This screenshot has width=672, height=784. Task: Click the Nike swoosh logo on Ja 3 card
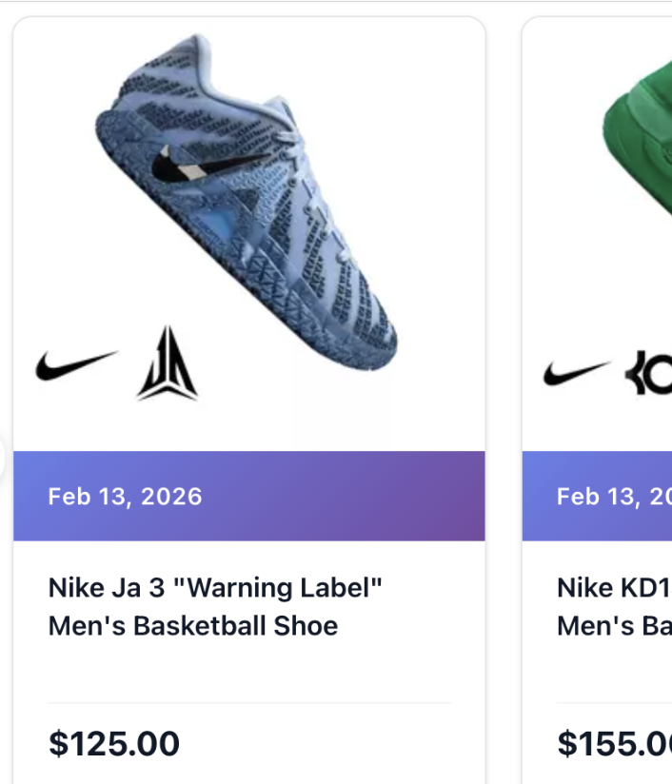point(76,365)
